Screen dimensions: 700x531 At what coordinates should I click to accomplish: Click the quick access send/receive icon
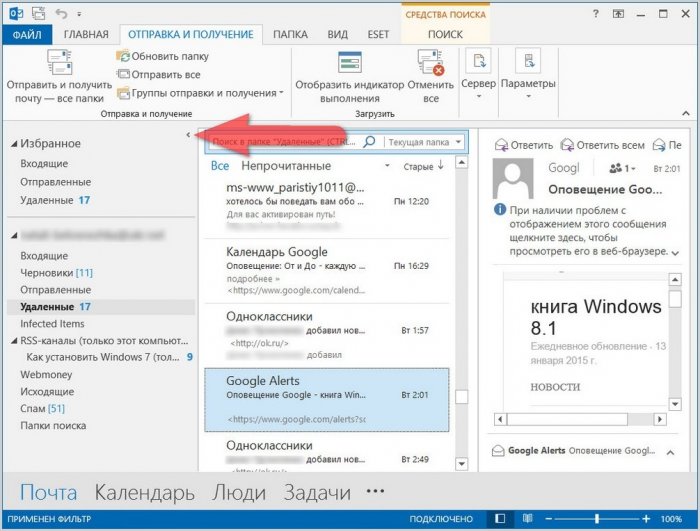click(x=39, y=13)
